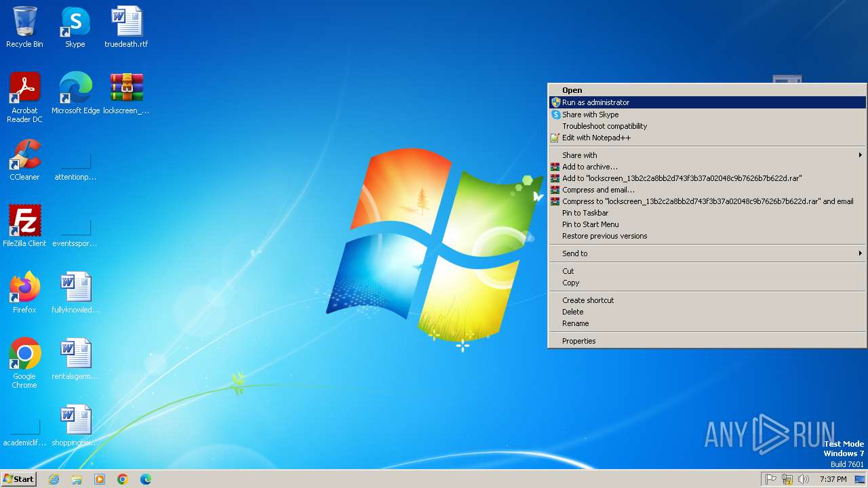The image size is (868, 488).
Task: Choose Run as administrator
Action: (707, 102)
